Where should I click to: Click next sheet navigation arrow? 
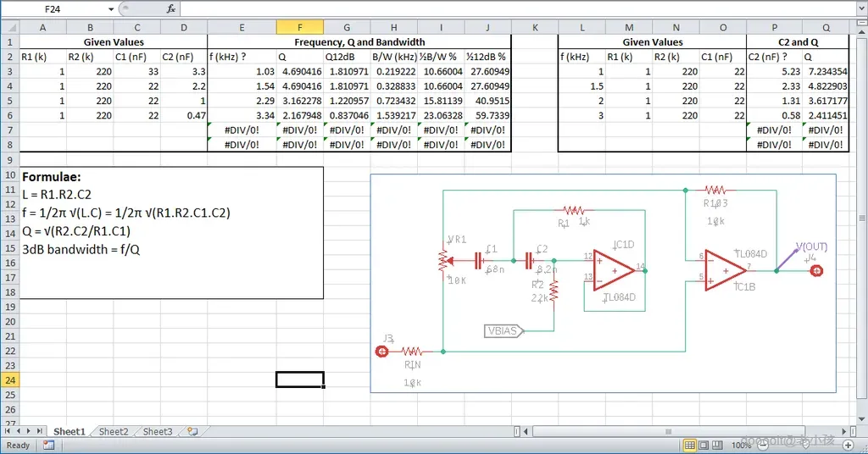pos(29,431)
